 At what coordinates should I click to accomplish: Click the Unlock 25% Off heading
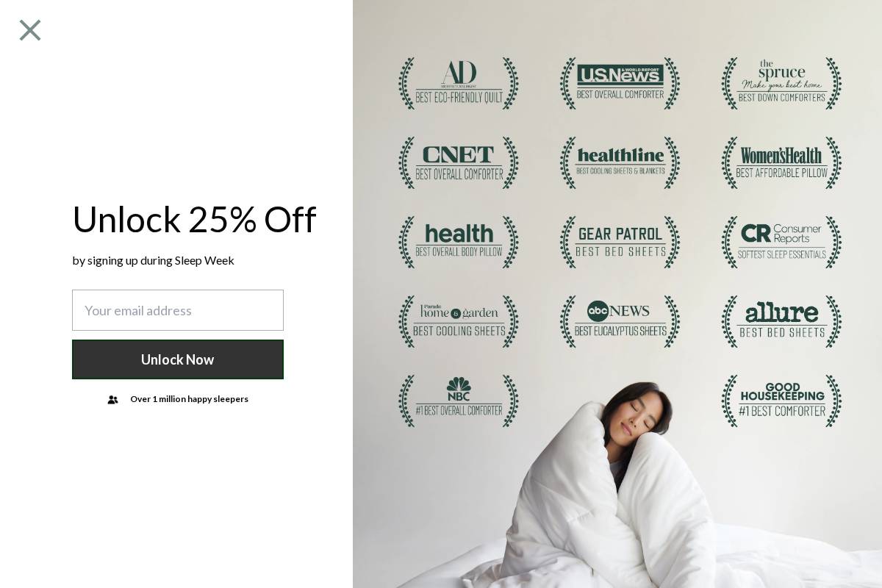click(194, 219)
